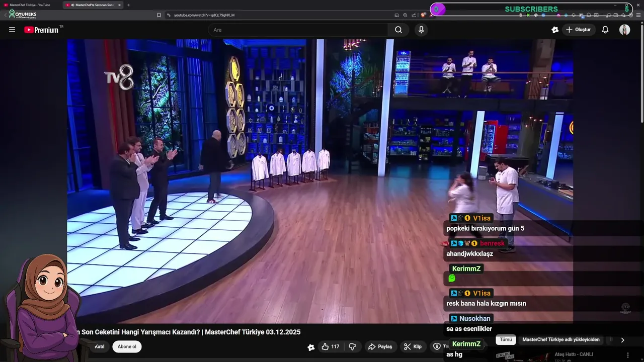Open options for Ateş Hattı - CANLI

(627, 355)
